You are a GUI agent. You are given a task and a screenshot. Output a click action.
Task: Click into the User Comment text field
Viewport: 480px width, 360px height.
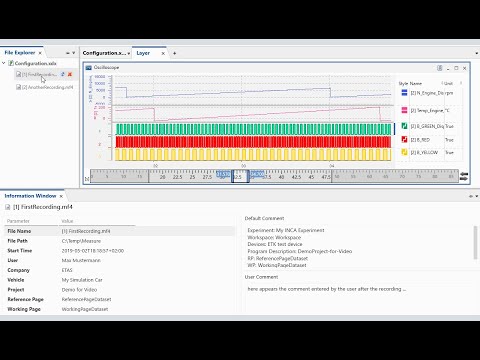click(x=360, y=297)
